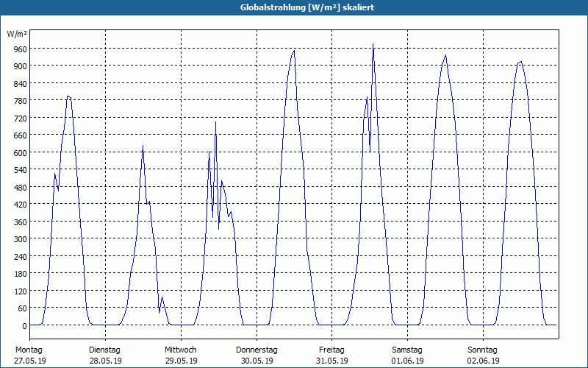Select the Mittwoch 29.05.19 date label
588x368 pixels.
pyautogui.click(x=181, y=355)
